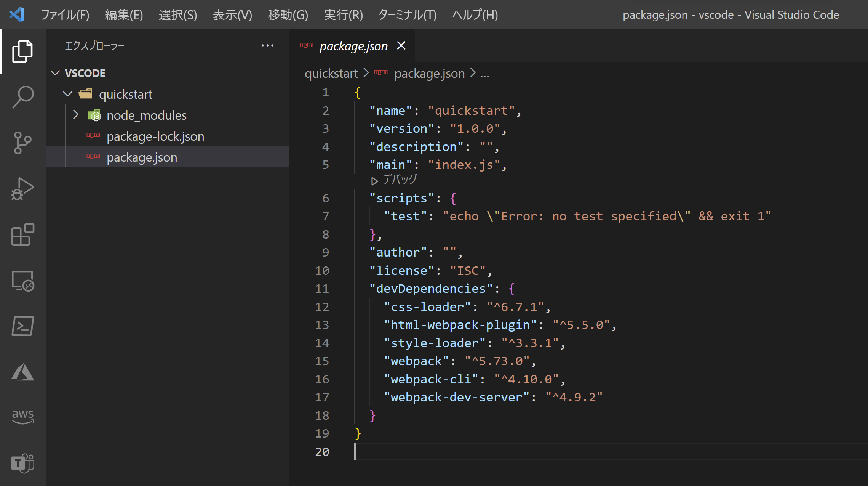Collapse the VSCODE workspace section
Viewport: 868px width, 486px height.
pyautogui.click(x=55, y=73)
